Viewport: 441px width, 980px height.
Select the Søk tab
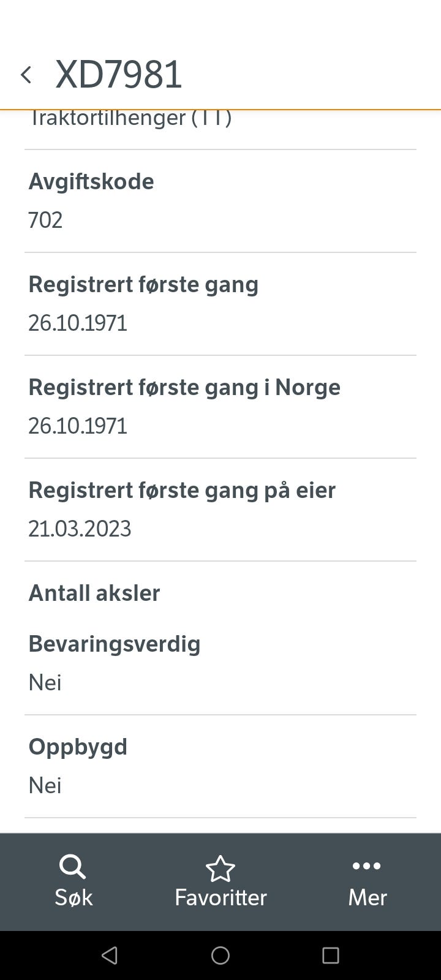coord(72,882)
